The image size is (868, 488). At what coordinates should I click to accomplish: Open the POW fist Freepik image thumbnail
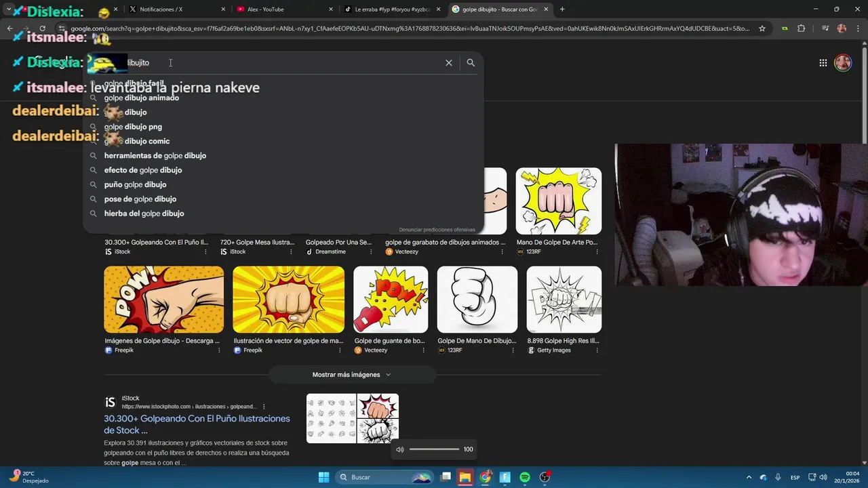click(x=163, y=300)
